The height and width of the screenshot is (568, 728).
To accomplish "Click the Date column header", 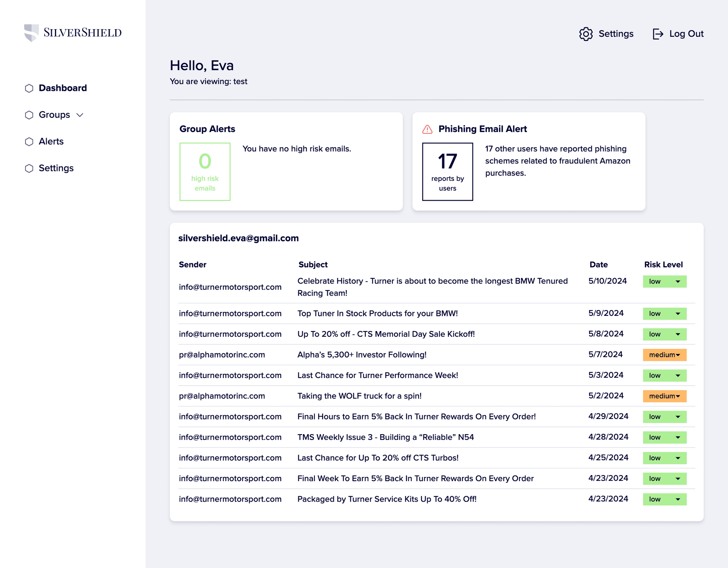I will point(599,265).
